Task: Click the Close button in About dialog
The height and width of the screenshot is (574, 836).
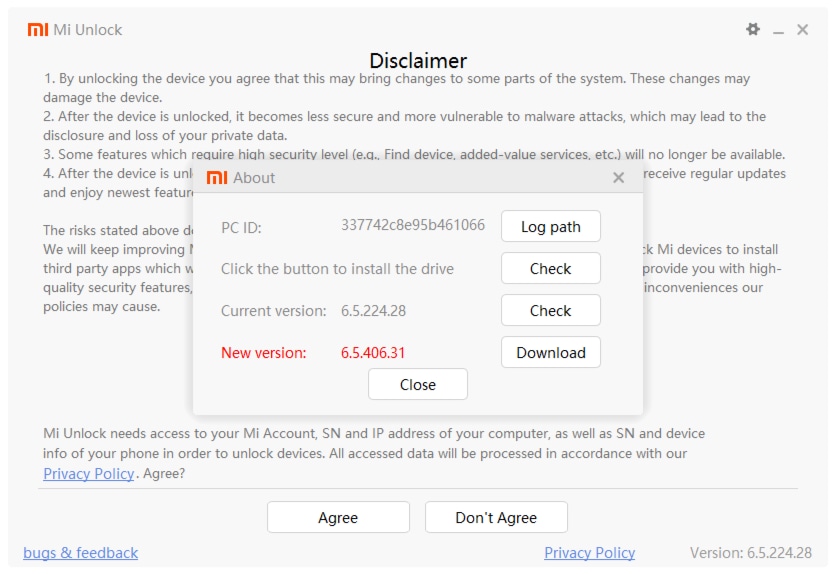Action: click(x=418, y=384)
